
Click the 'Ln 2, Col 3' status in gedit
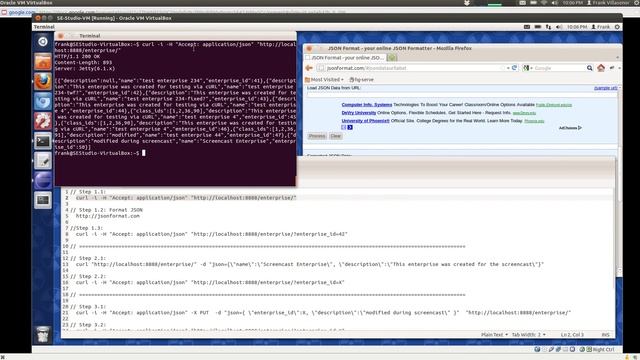[x=572, y=335]
